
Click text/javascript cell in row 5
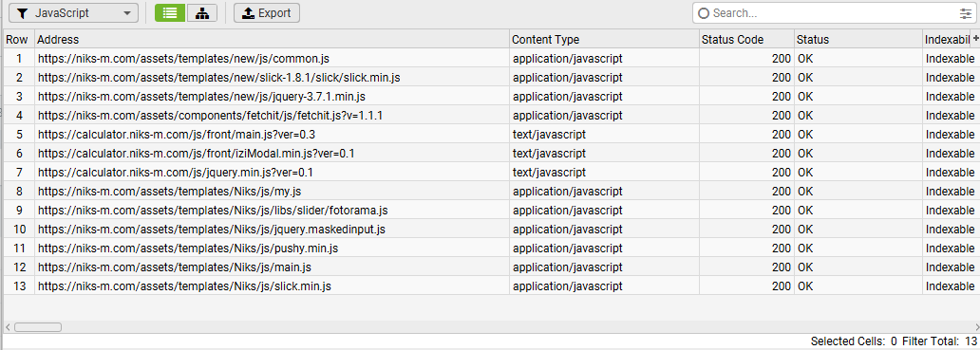tap(604, 134)
